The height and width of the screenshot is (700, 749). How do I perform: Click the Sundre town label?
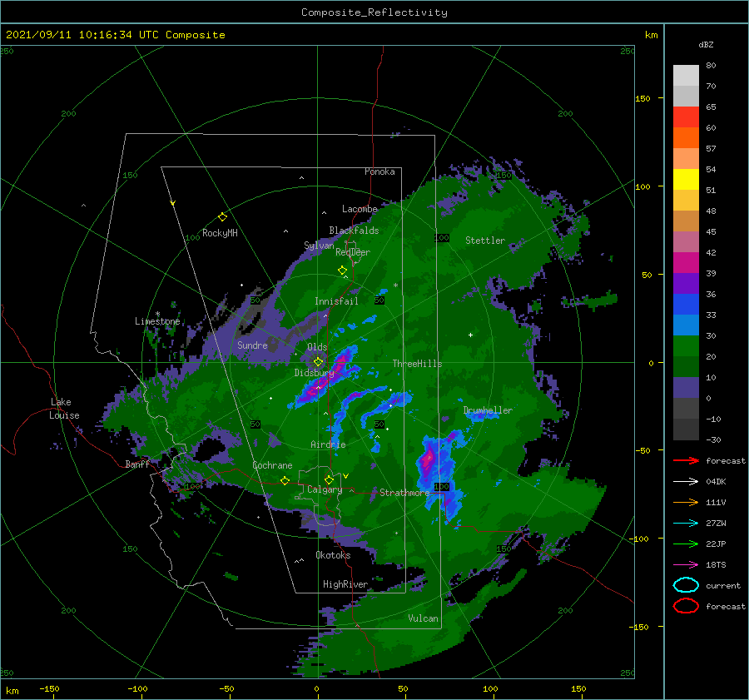click(252, 345)
